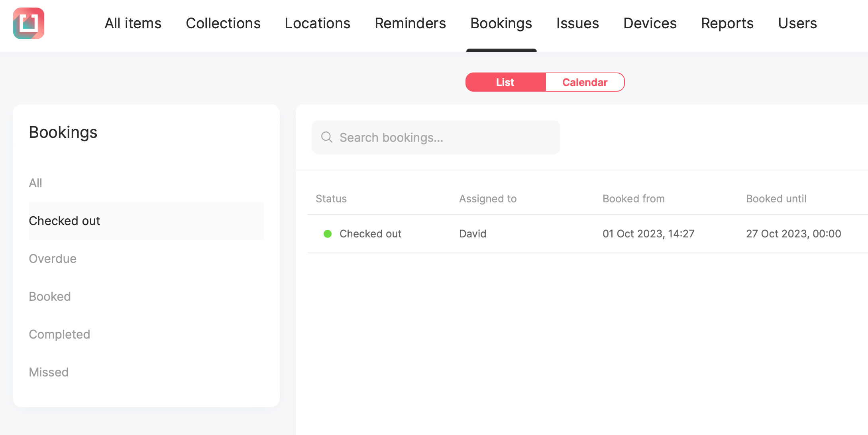Switch to Calendar view
868x435 pixels.
pyautogui.click(x=585, y=82)
